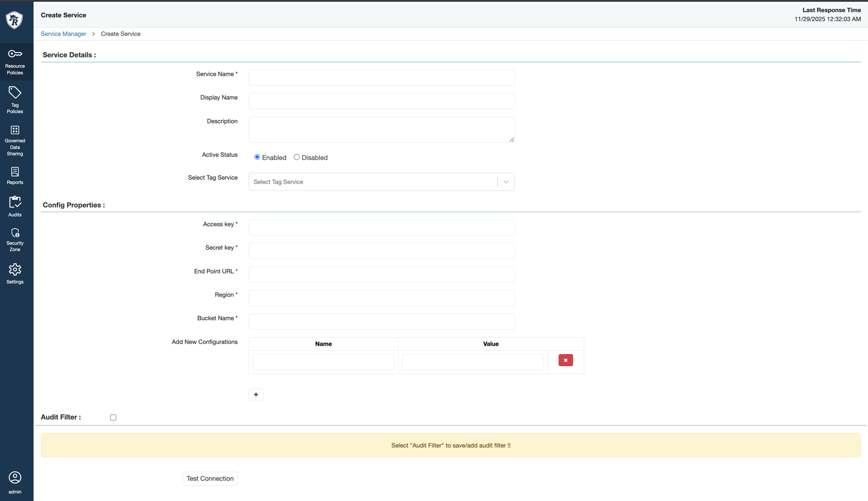Select the Disabled active status
Screen dimensions: 868x501
297,157
